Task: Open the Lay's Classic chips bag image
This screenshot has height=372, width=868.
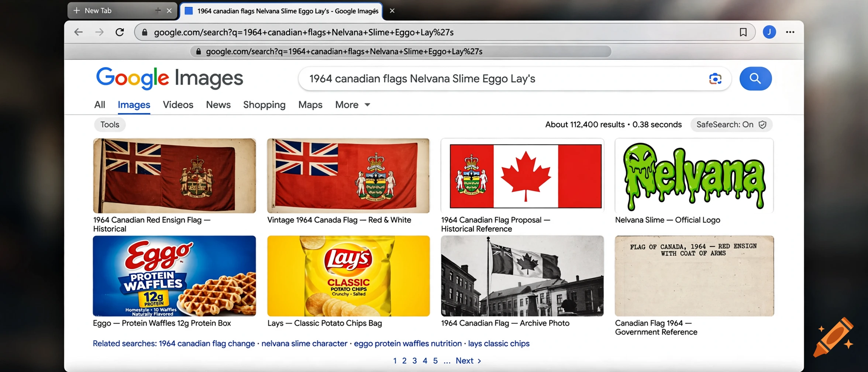Action: (348, 276)
